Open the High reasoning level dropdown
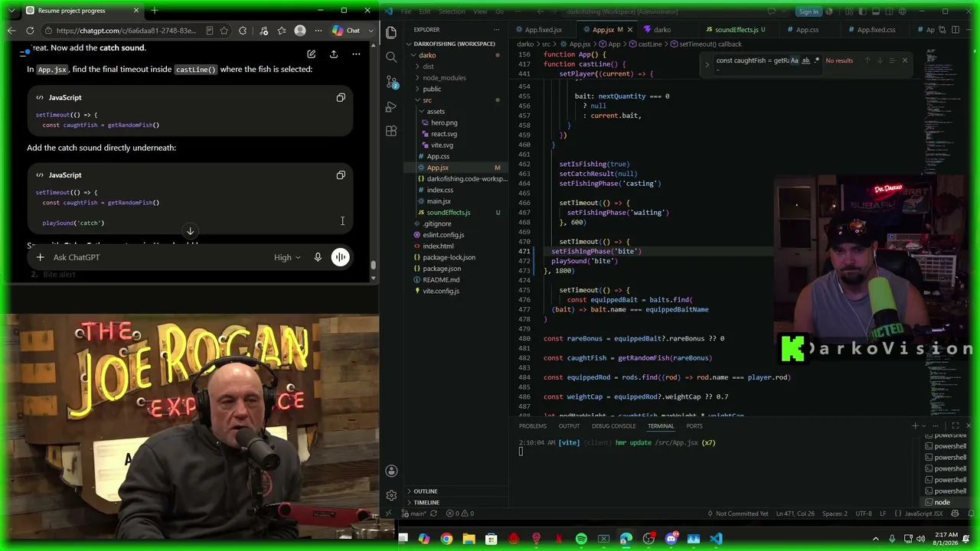 [287, 257]
